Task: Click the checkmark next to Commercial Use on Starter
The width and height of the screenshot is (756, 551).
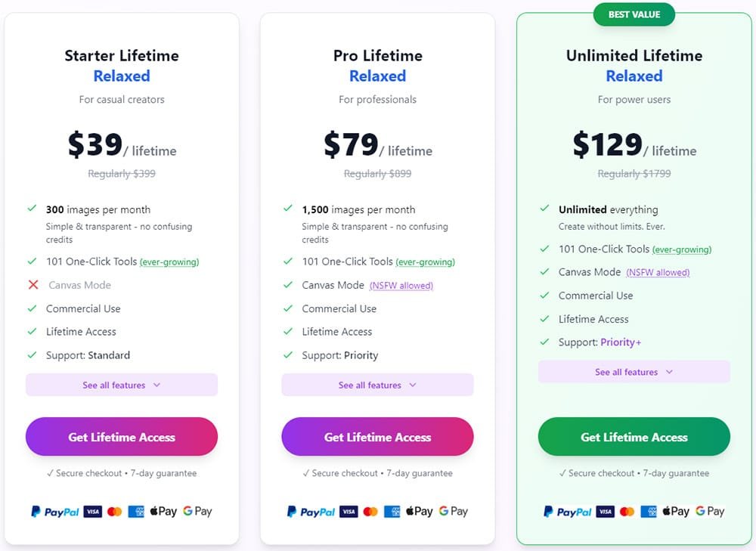Action: (x=32, y=308)
